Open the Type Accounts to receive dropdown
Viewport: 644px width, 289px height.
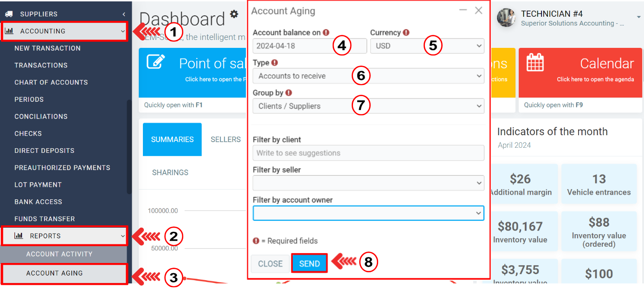pyautogui.click(x=368, y=76)
